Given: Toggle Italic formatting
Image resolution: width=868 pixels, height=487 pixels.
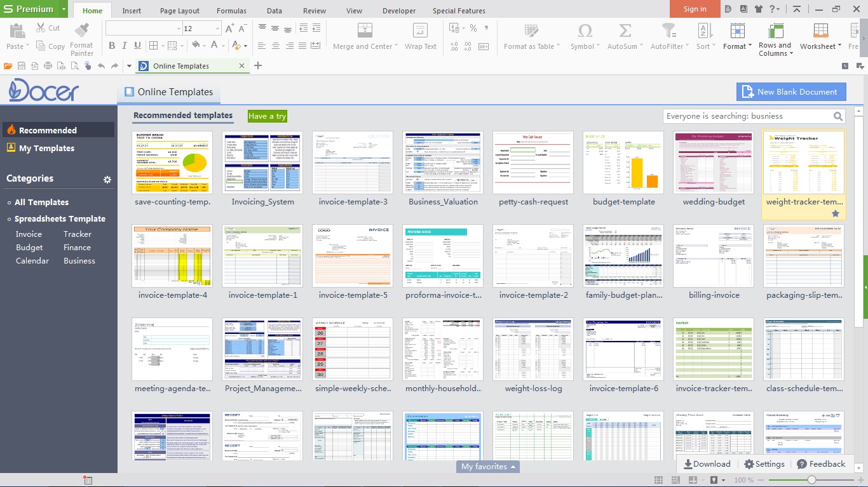Looking at the screenshot, I should (125, 46).
